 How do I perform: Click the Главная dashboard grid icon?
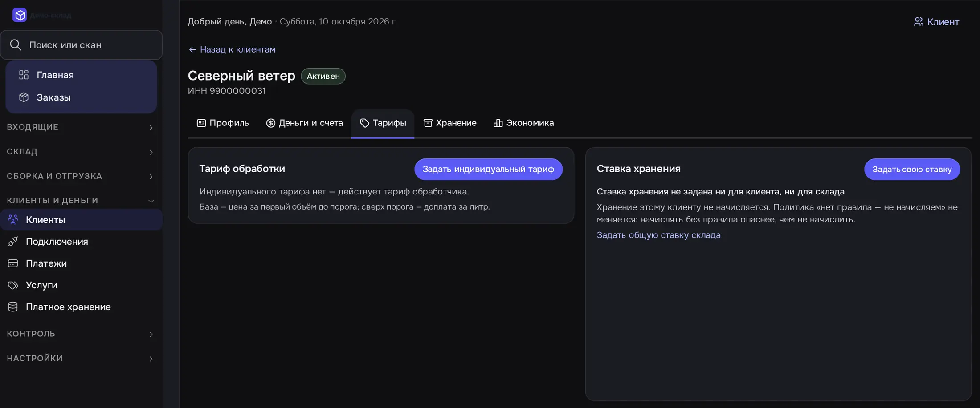[24, 75]
